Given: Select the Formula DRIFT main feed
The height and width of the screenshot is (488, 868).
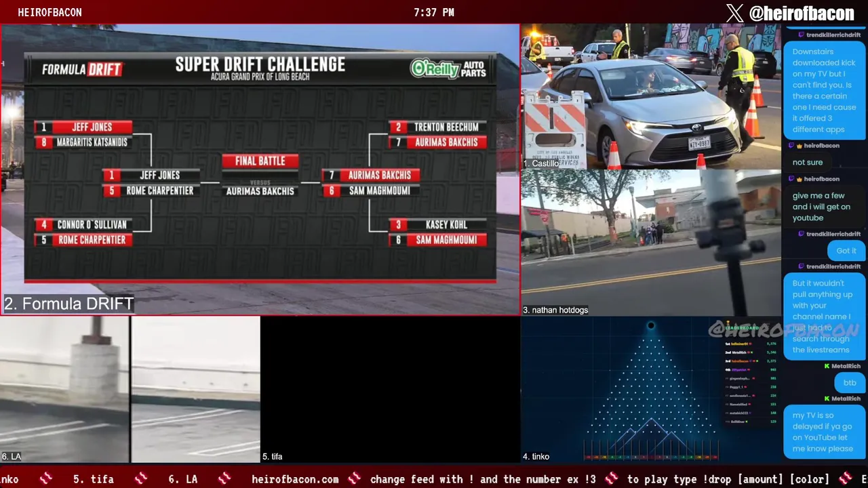Looking at the screenshot, I should 260,169.
